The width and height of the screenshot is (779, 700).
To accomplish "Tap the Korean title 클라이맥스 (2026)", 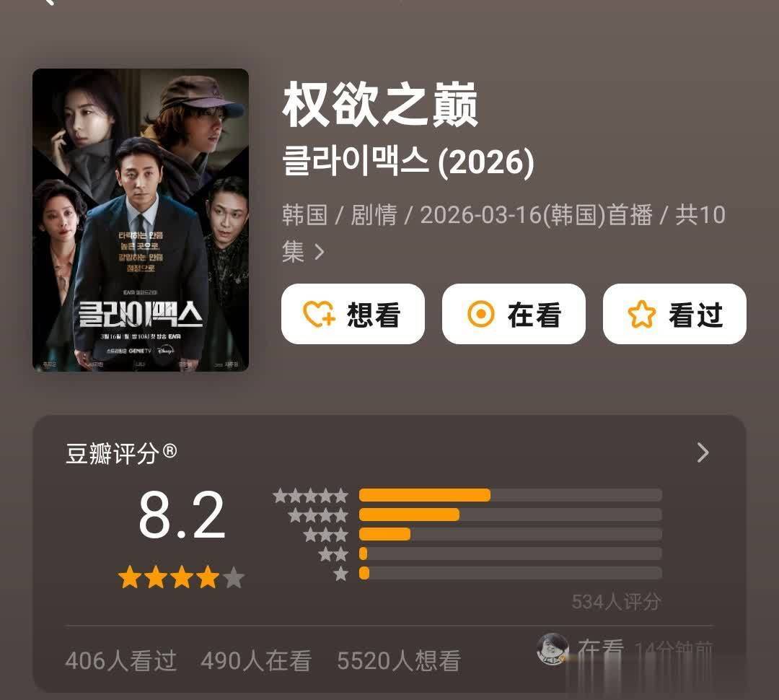I will (x=408, y=162).
